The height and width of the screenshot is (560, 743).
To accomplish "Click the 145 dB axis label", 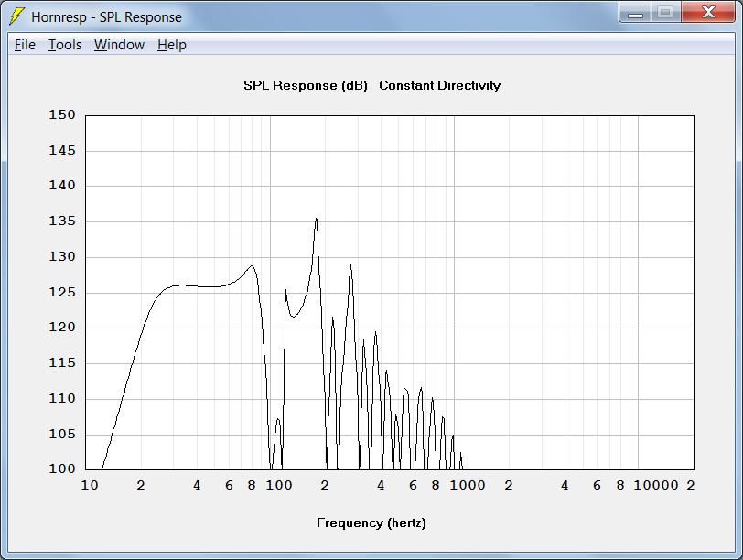I will (62, 150).
